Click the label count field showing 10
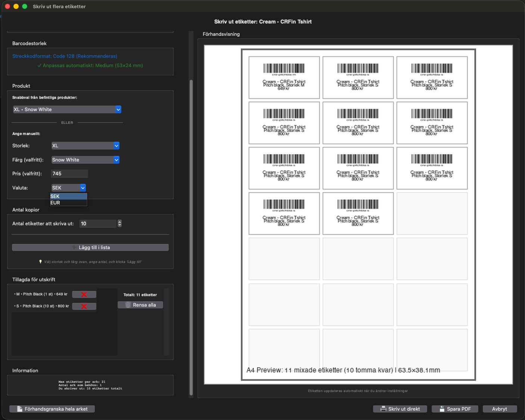525x420 pixels. tap(98, 223)
